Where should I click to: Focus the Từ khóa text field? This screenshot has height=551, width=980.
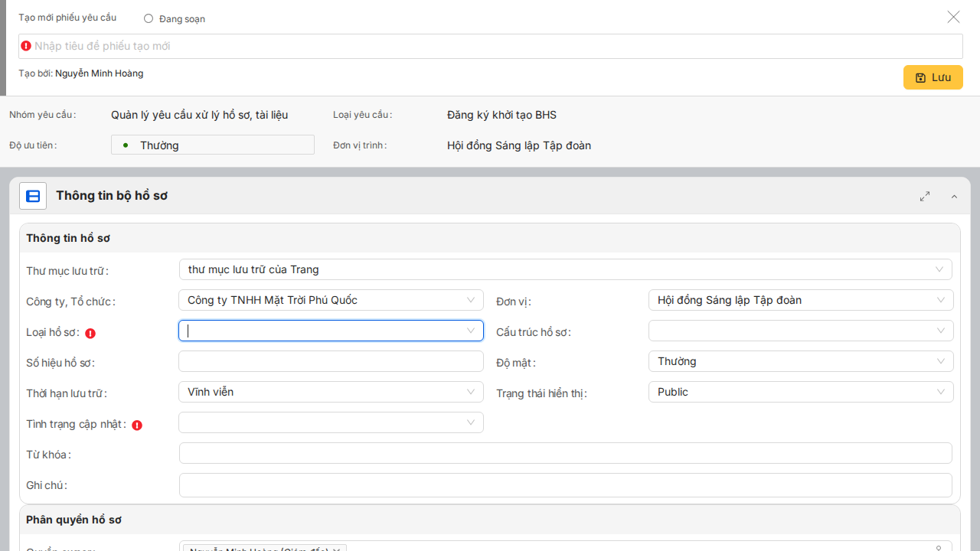click(565, 453)
